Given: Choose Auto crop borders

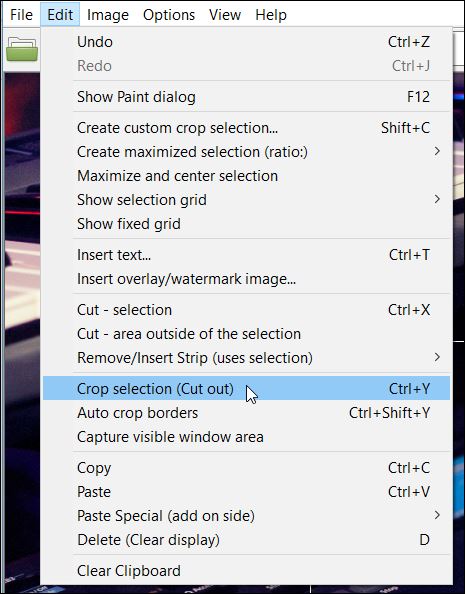Looking at the screenshot, I should point(246,413).
